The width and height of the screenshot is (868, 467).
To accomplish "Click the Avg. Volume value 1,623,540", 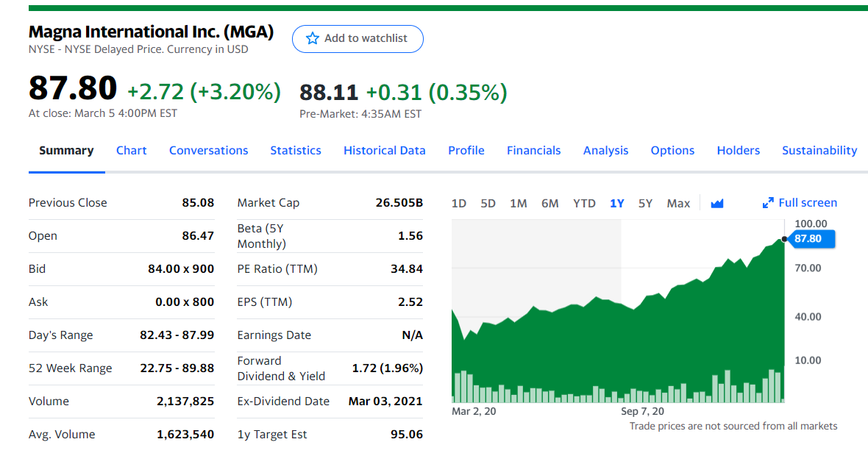I will tap(185, 435).
